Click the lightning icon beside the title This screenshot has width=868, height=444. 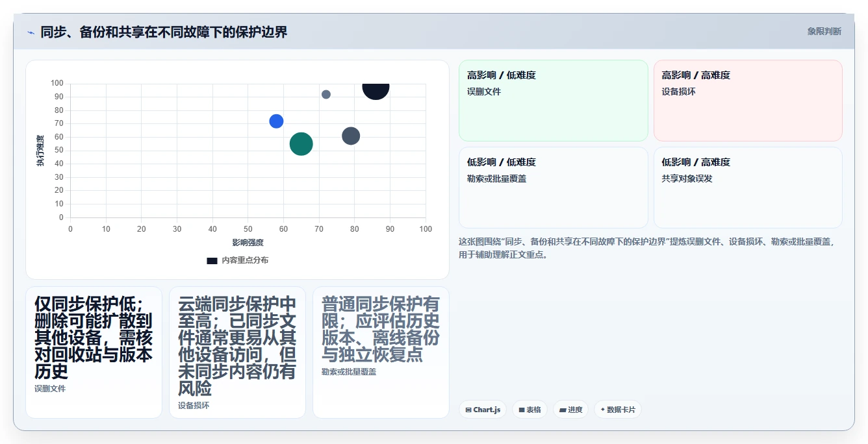tap(31, 32)
